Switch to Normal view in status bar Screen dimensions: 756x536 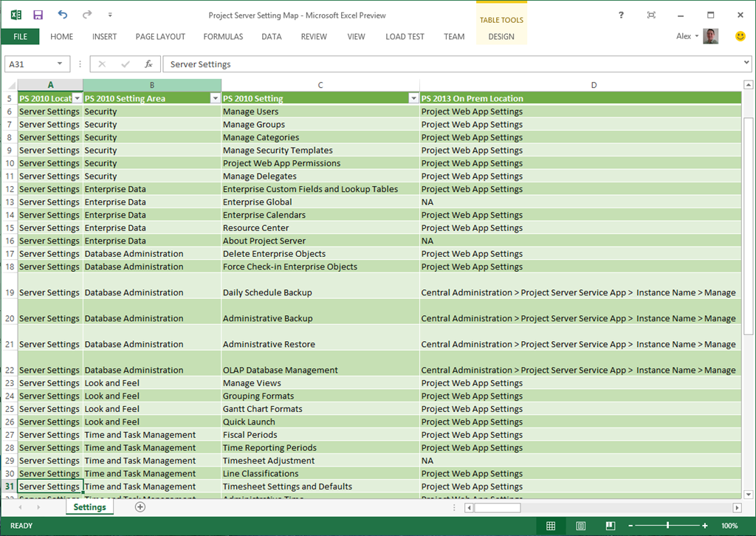point(551,526)
